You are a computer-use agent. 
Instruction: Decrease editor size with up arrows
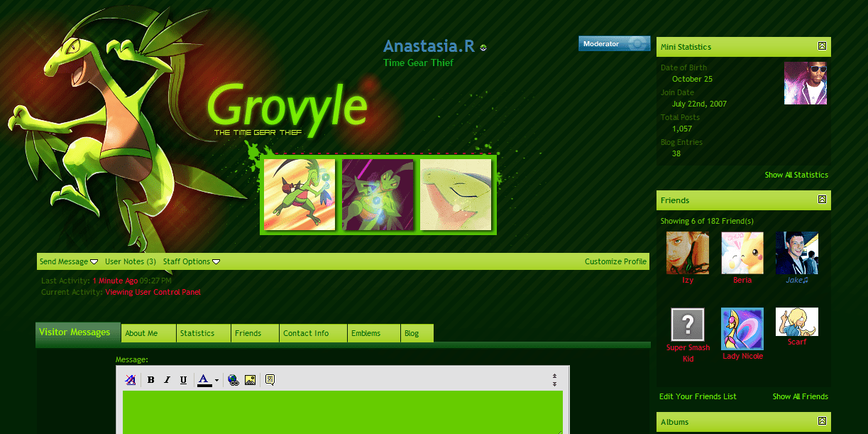[x=554, y=376]
